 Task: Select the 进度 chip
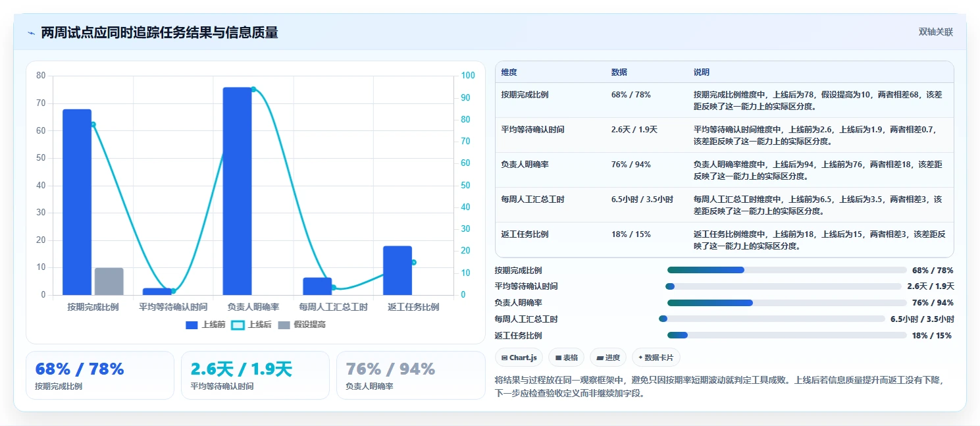coord(608,358)
